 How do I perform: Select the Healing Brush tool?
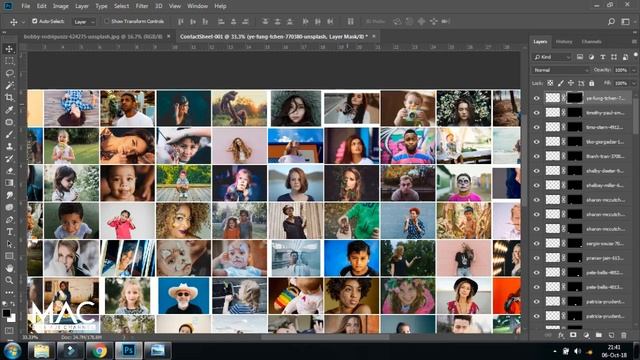click(9, 122)
